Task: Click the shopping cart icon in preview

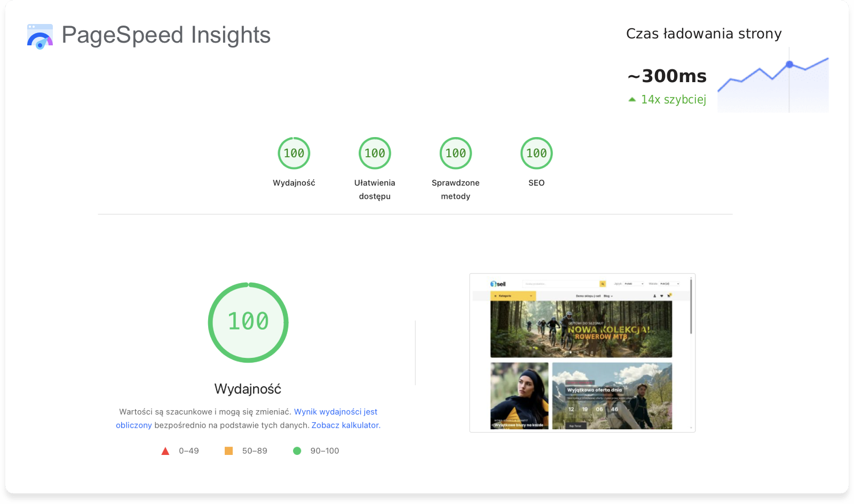Action: 669,295
